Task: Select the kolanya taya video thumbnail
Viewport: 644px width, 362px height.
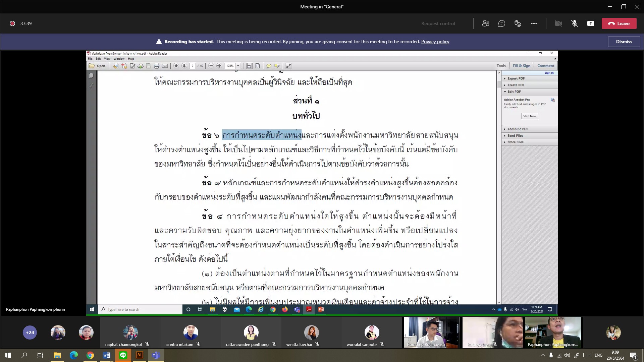Action: [493, 333]
